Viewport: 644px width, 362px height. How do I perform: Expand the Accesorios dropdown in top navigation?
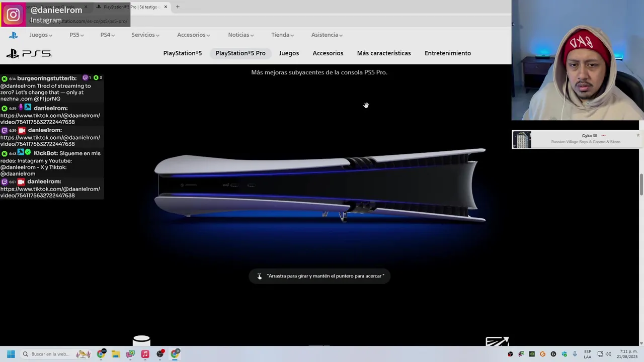pyautogui.click(x=194, y=35)
